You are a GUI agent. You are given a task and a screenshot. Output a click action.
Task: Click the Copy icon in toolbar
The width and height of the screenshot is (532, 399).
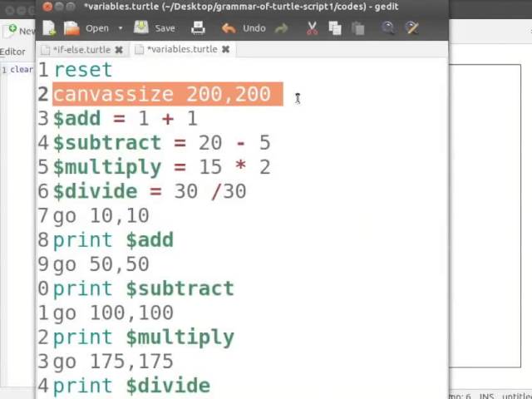coord(334,28)
